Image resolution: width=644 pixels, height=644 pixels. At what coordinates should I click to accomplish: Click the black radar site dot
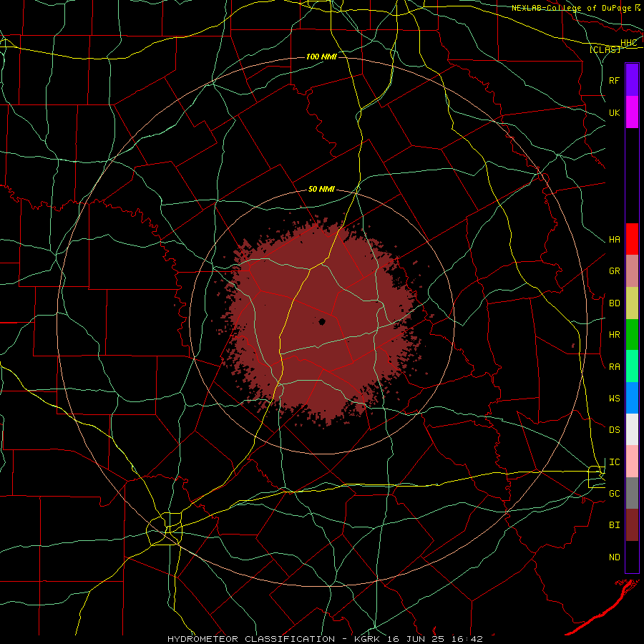[x=322, y=321]
